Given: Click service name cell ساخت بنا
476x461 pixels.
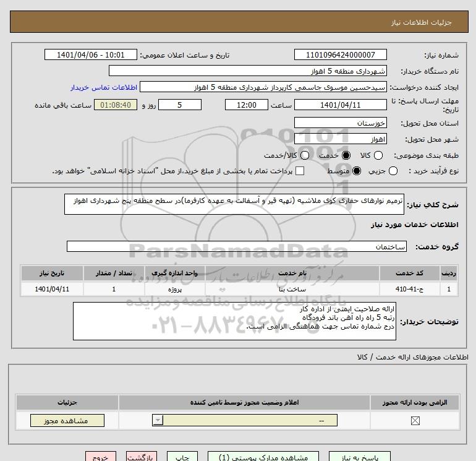Looking at the screenshot, I should pos(292,289).
